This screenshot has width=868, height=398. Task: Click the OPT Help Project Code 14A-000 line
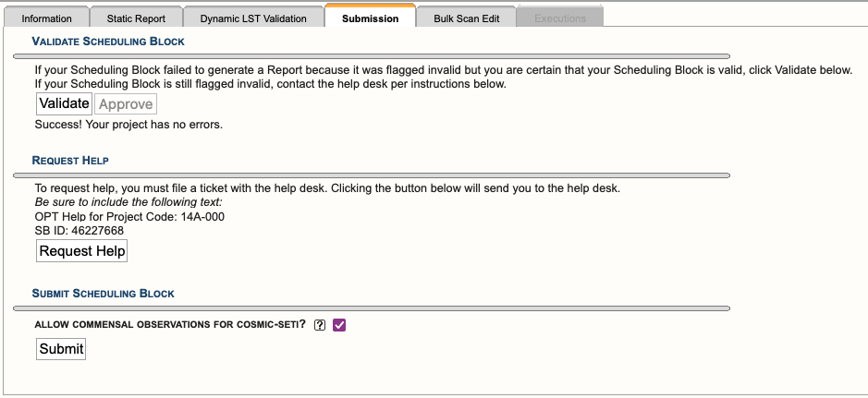tap(129, 217)
